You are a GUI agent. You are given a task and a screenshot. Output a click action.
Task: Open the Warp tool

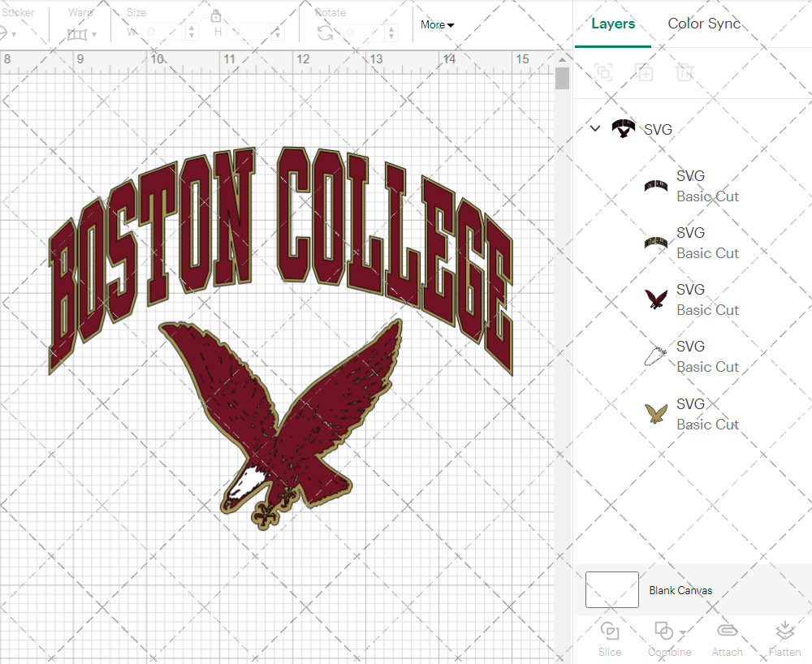79,33
